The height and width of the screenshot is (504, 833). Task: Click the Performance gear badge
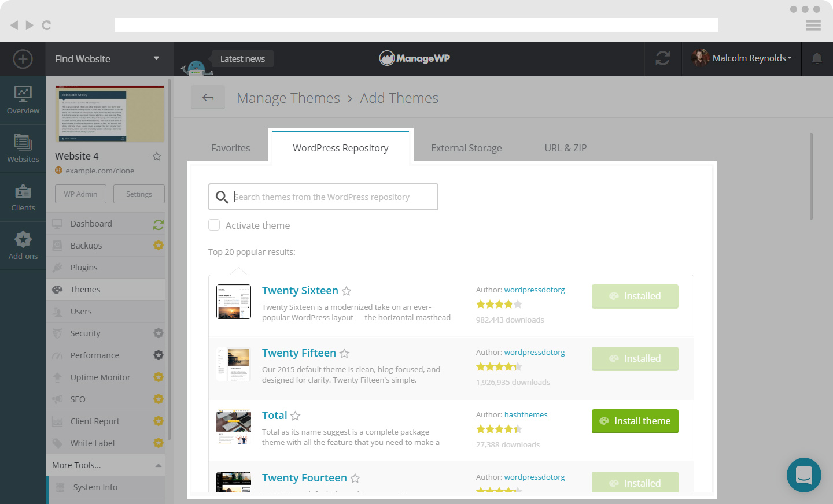click(x=159, y=355)
